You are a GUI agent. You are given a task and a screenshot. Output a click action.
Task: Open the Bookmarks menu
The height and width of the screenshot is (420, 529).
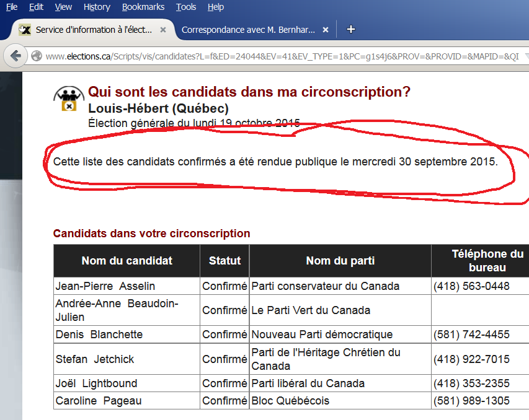click(143, 7)
